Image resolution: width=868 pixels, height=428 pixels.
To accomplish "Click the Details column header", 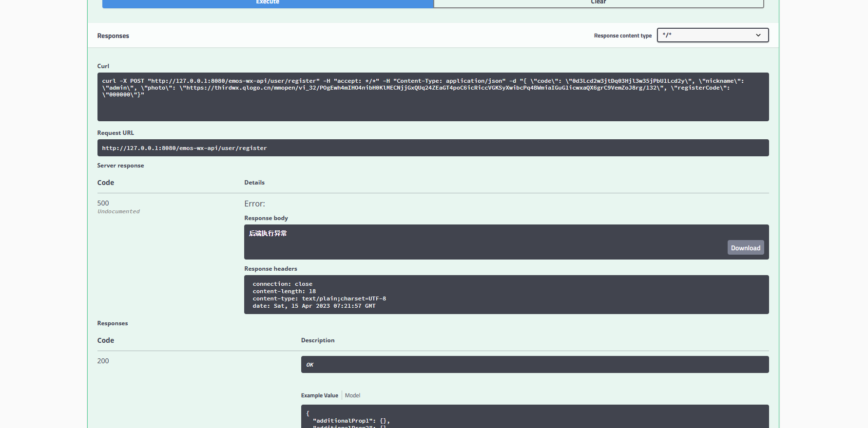I will (x=254, y=183).
